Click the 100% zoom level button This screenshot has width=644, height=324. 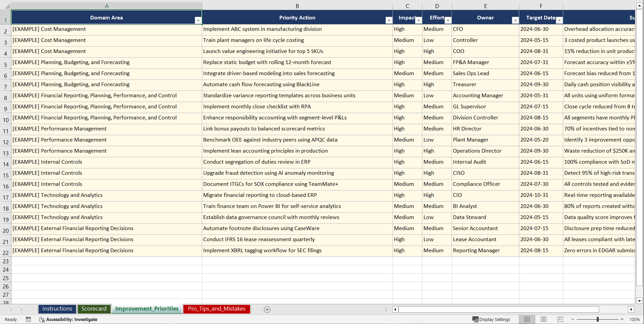[x=635, y=319]
